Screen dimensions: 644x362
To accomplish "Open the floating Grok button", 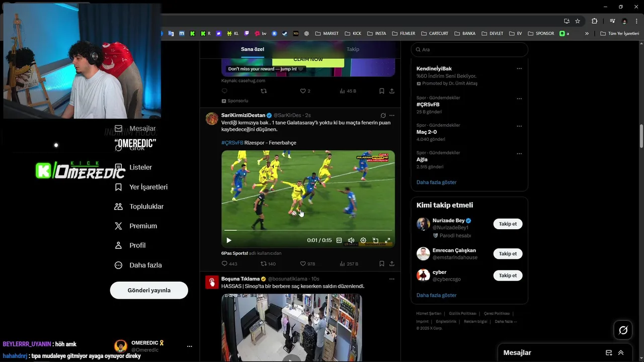I will coord(623,330).
